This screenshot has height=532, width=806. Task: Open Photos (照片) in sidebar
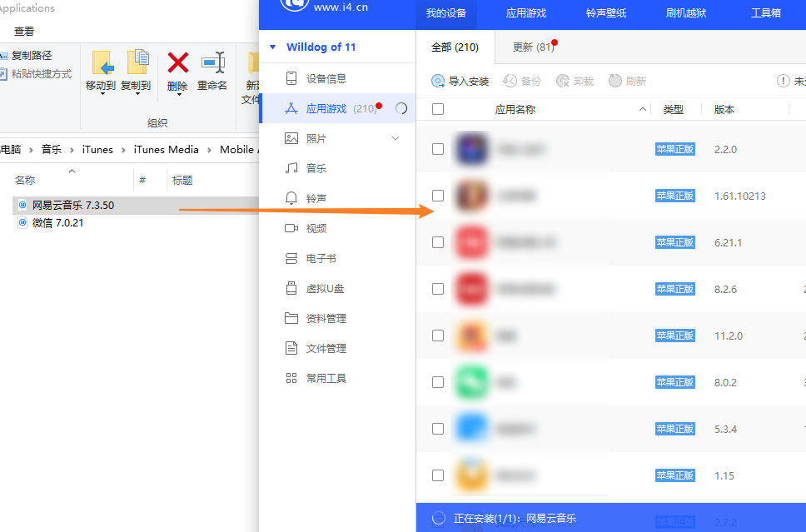point(316,139)
